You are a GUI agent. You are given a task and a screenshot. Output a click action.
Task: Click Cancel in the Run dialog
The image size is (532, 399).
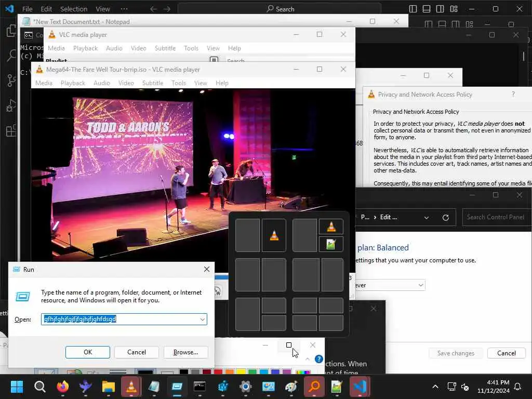(137, 352)
